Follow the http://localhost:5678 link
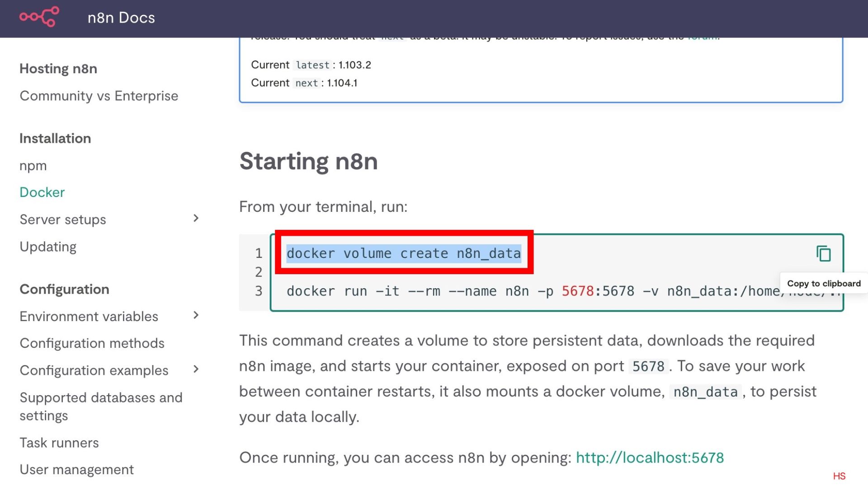Screen dimensions: 868x486 tap(650, 458)
